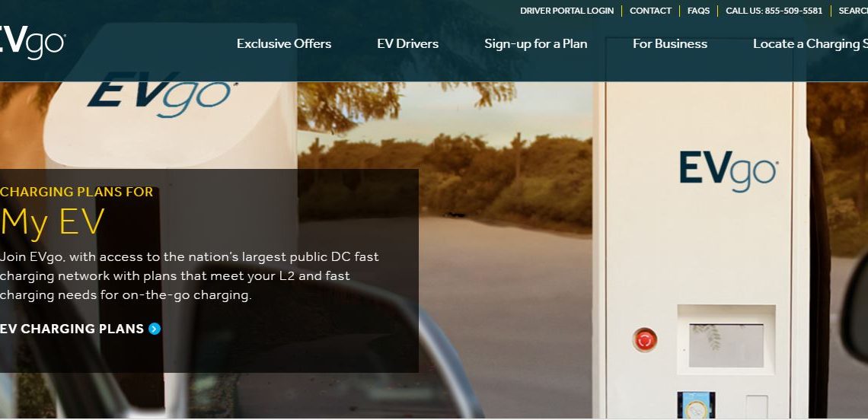Select the EV Drivers menu item

point(408,43)
